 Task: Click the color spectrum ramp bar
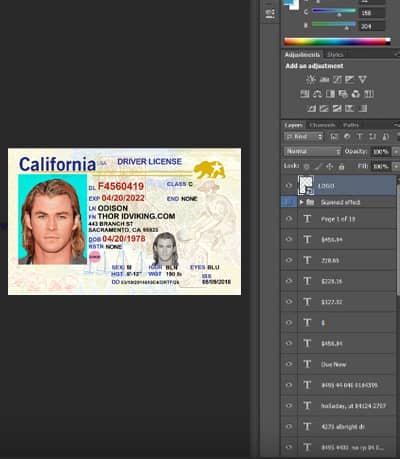(x=337, y=42)
